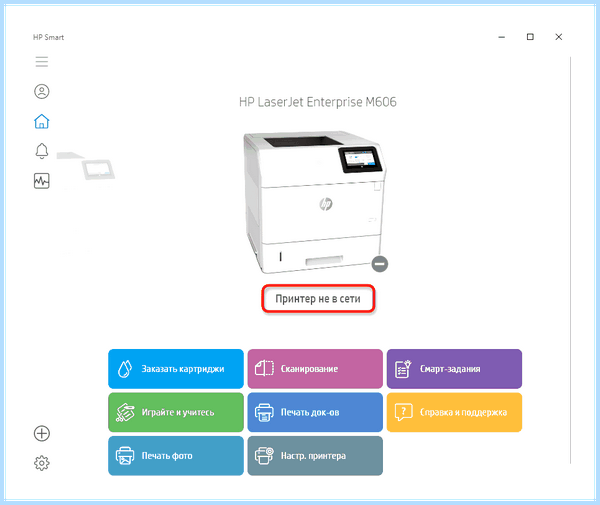
Task: Add a new printer with plus icon
Action: 42,433
